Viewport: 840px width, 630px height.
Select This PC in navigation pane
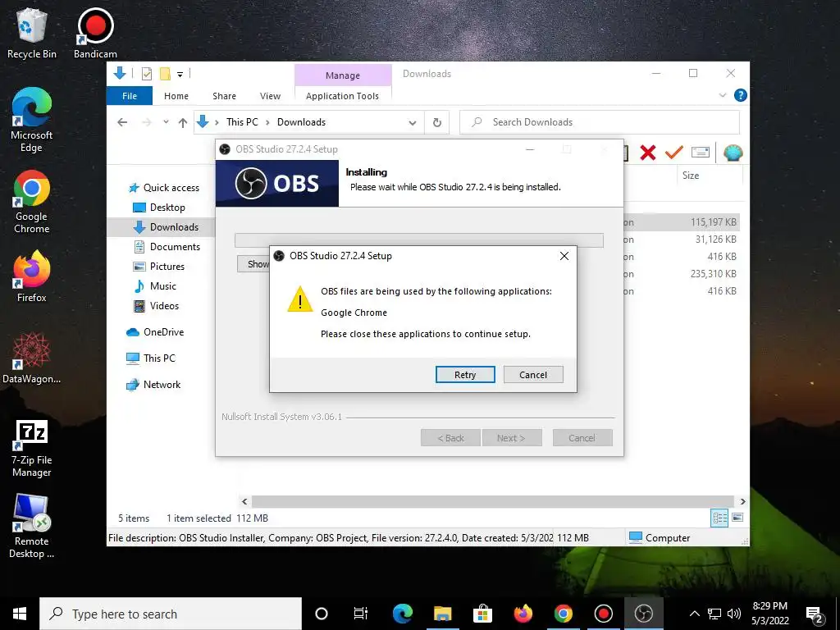151,358
